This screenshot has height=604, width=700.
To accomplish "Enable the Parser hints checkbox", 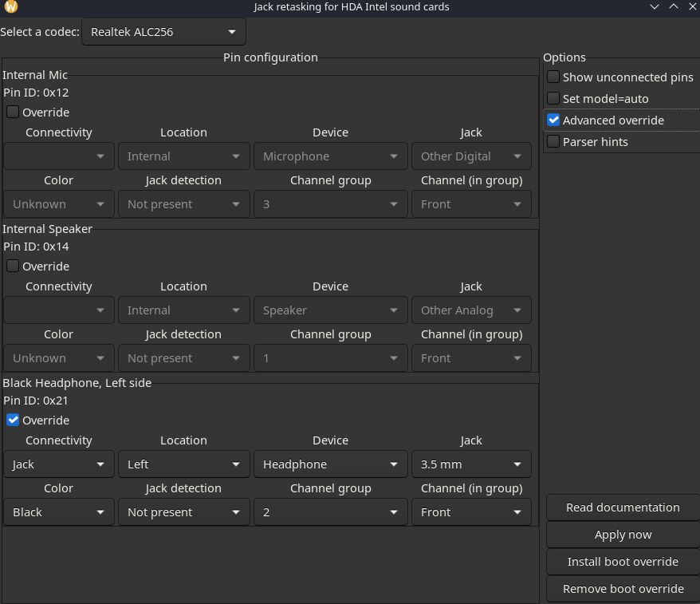I will coord(553,142).
